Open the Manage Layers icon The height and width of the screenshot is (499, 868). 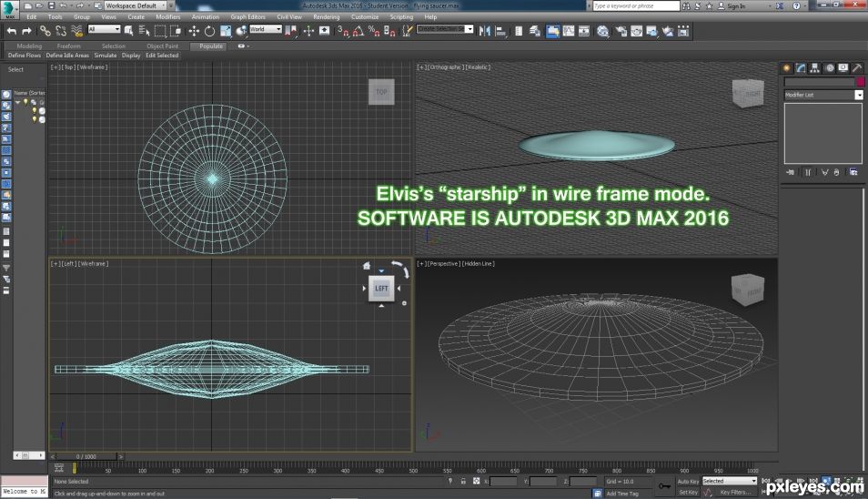[535, 31]
